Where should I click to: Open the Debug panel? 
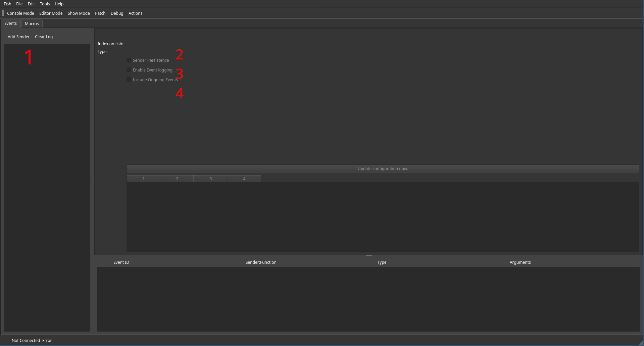[117, 13]
